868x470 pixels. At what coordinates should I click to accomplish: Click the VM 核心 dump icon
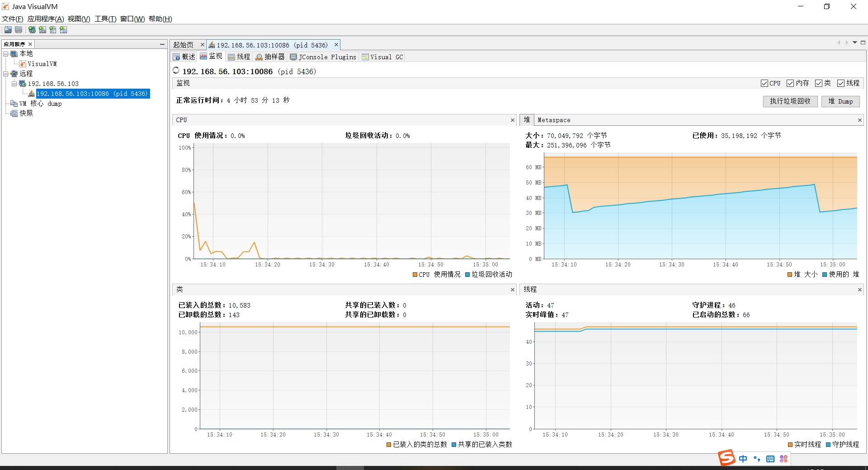[14, 104]
